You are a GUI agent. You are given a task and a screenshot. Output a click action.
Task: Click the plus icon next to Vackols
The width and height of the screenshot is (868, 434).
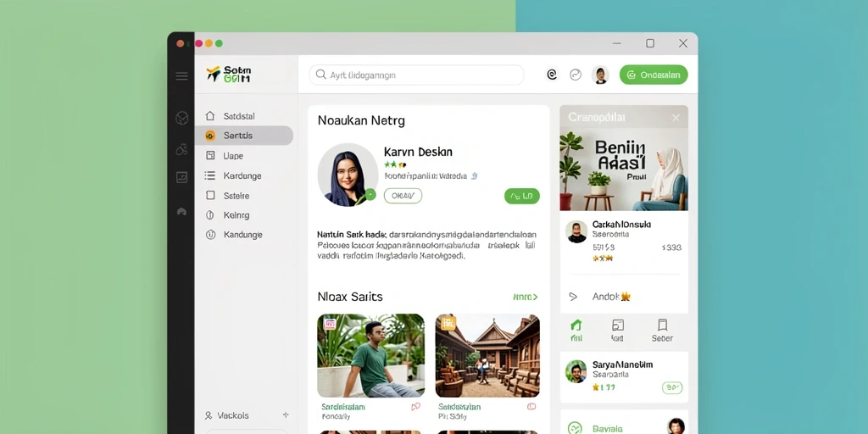click(x=286, y=415)
